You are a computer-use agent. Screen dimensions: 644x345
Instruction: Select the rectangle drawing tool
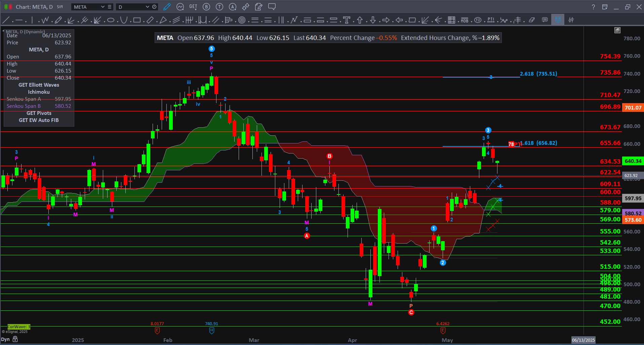pos(136,20)
